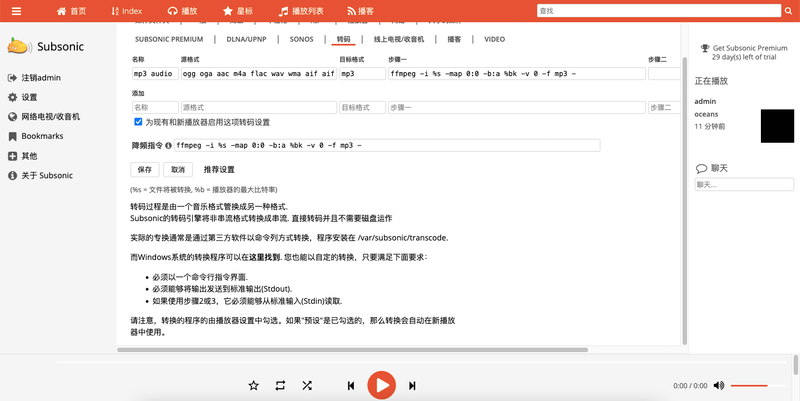This screenshot has height=401, width=800.
Task: Star the current track
Action: [253, 385]
